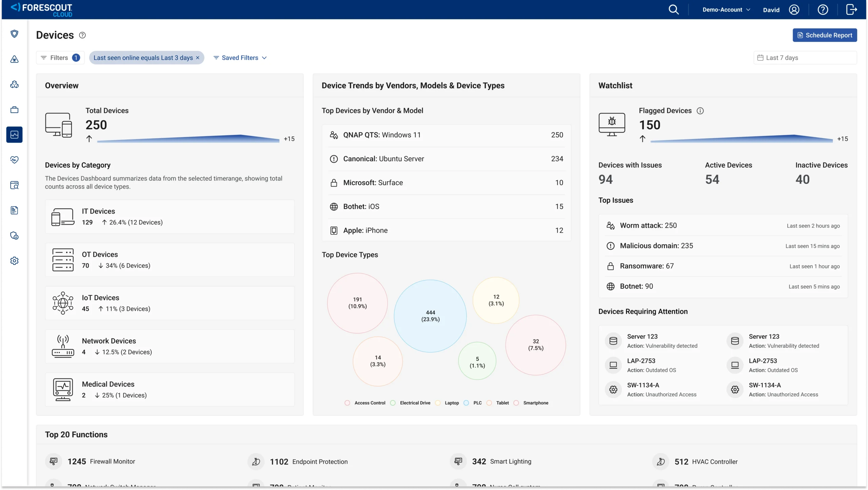Open the user profile icon next to David
The image size is (868, 490).
pos(794,9)
